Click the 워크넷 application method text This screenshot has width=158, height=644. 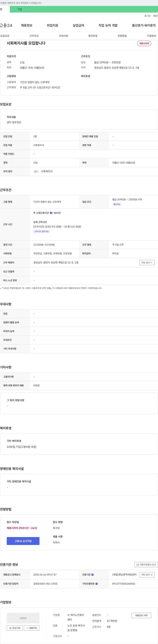click(x=56, y=528)
